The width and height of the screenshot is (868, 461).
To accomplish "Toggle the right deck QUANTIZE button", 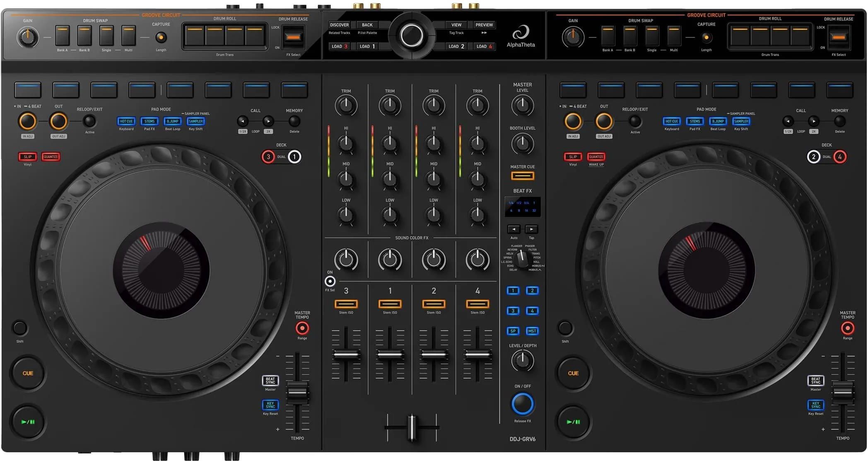I will click(596, 157).
